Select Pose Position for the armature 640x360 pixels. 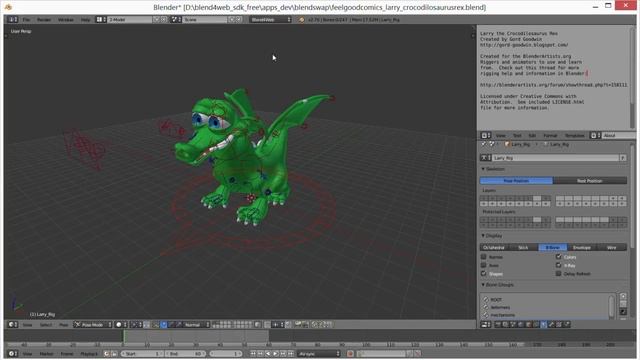[516, 180]
